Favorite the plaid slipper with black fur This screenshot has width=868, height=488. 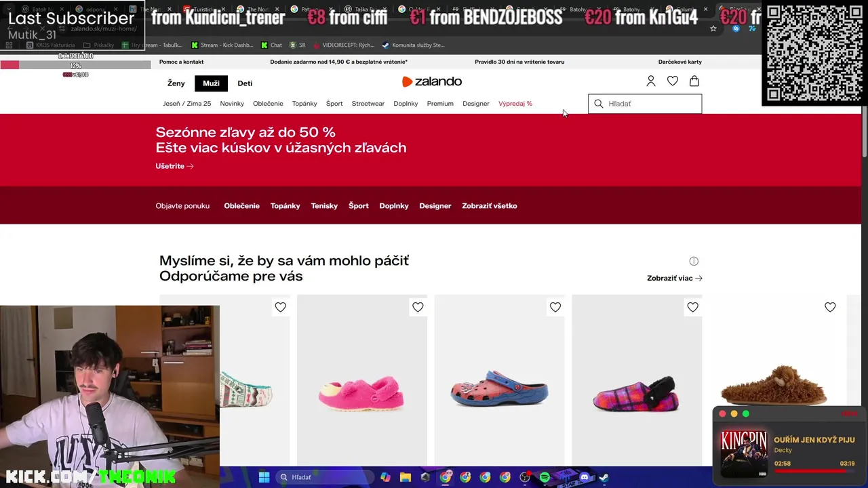[692, 307]
